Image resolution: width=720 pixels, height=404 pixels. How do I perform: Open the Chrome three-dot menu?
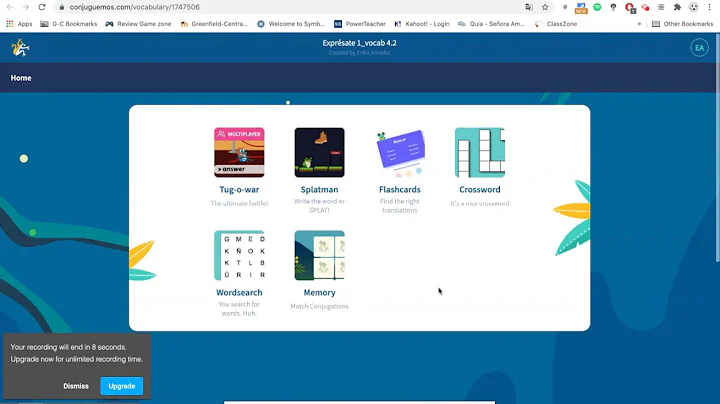(709, 7)
